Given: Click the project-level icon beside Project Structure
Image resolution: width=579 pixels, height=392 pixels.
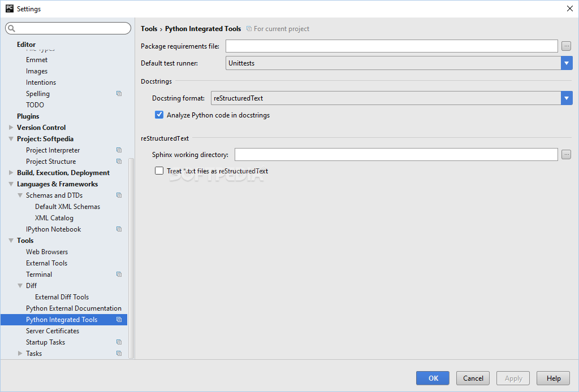Looking at the screenshot, I should 119,162.
